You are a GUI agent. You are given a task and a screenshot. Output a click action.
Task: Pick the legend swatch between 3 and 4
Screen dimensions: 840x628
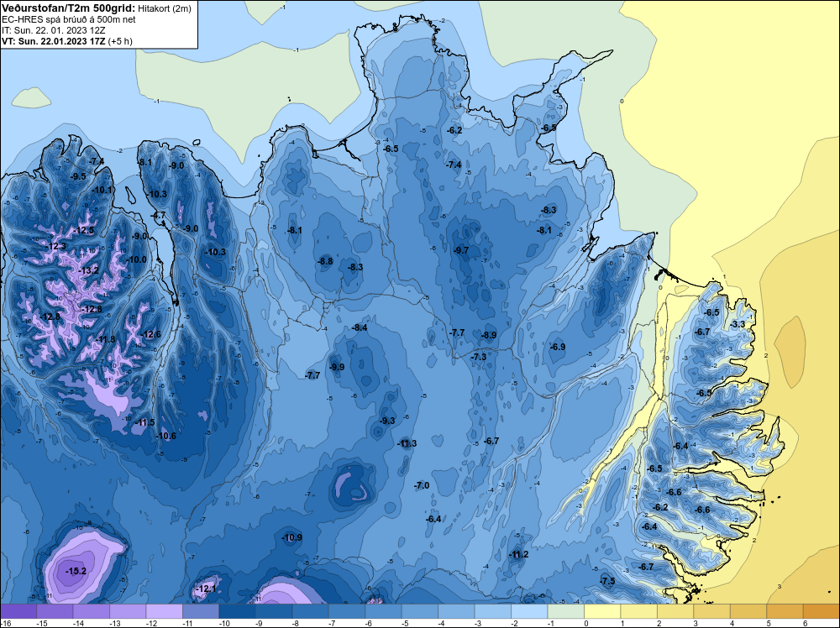pyautogui.click(x=711, y=611)
